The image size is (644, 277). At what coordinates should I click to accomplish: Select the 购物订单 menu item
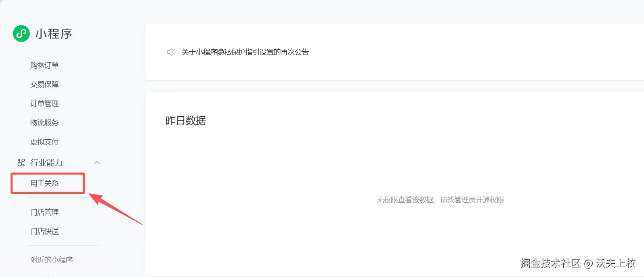pos(44,65)
